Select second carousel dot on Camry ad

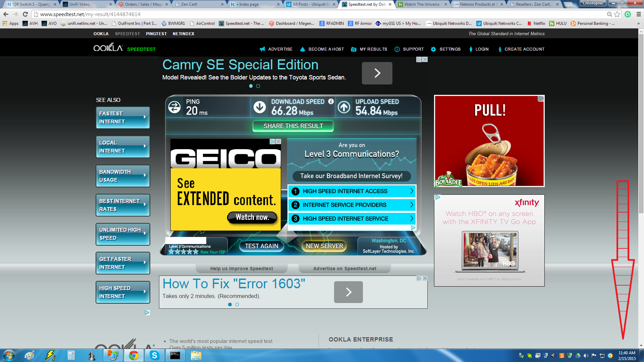tap(258, 86)
